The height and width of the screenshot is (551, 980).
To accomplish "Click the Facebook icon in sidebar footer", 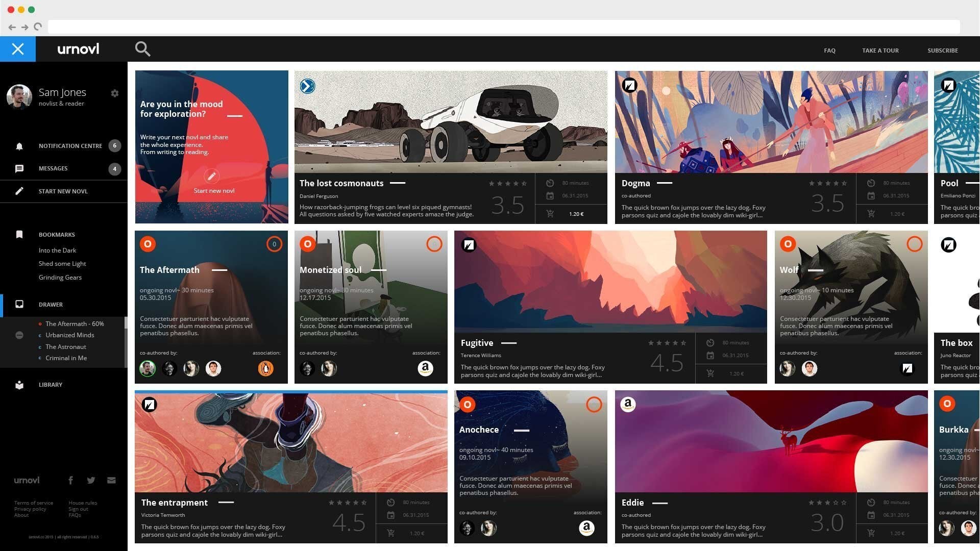I will coord(70,480).
